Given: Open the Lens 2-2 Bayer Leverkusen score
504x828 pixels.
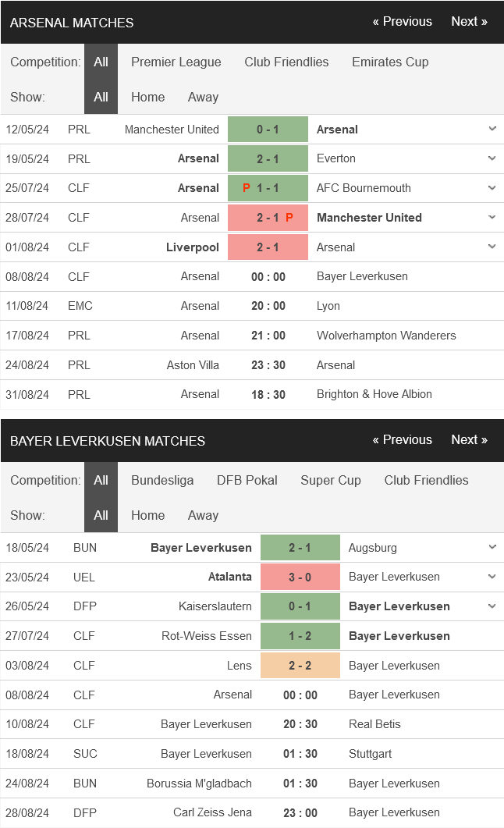Looking at the screenshot, I should point(300,666).
